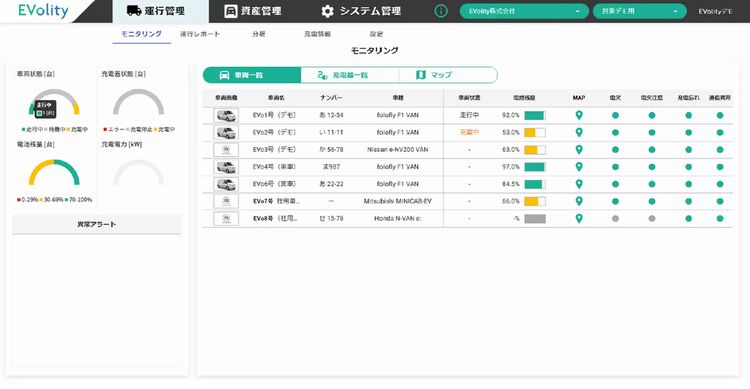This screenshot has height=389, width=750.
Task: Click the map pin icon for EVo2号
Action: pos(579,133)
